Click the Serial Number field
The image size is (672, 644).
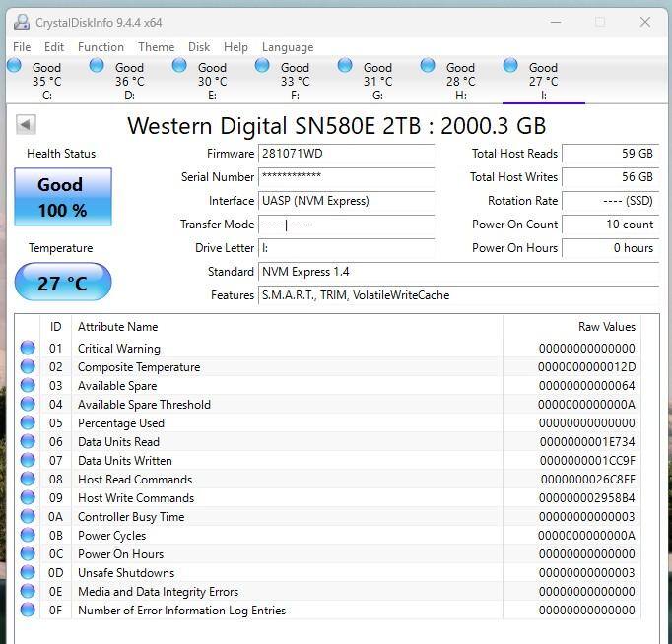[346, 177]
